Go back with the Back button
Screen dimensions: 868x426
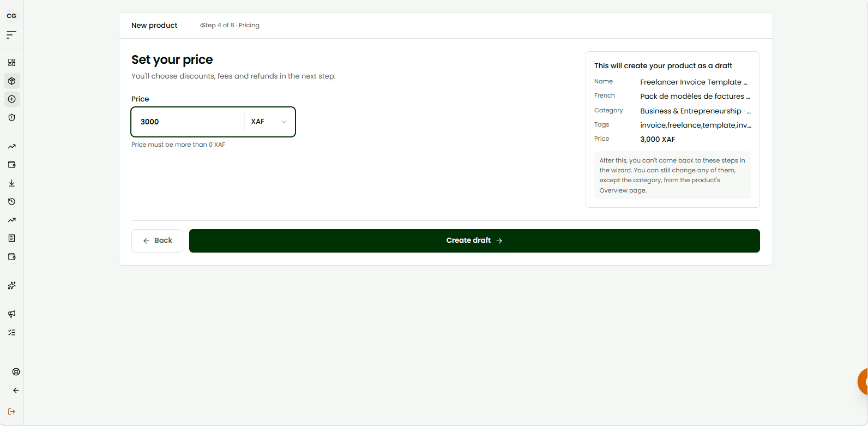pyautogui.click(x=157, y=241)
